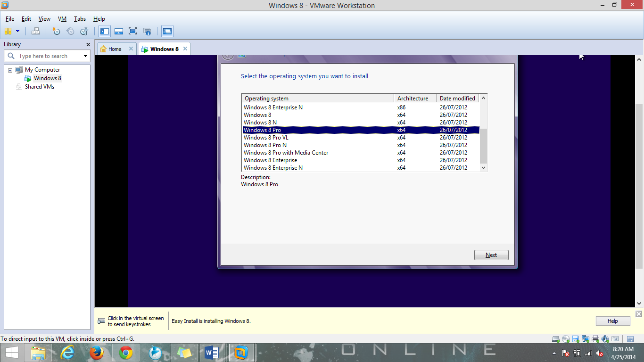This screenshot has height=362, width=644.
Task: Click the printer device status icon
Action: [595, 339]
